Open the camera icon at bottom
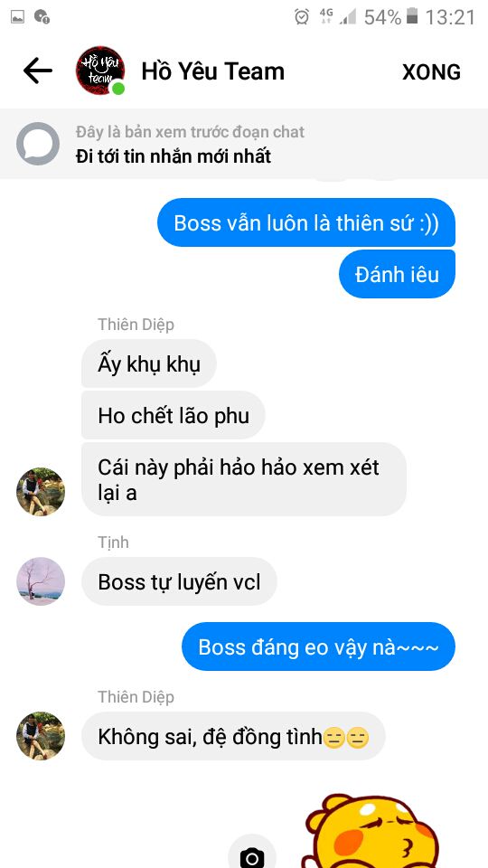488x868 pixels. [252, 854]
